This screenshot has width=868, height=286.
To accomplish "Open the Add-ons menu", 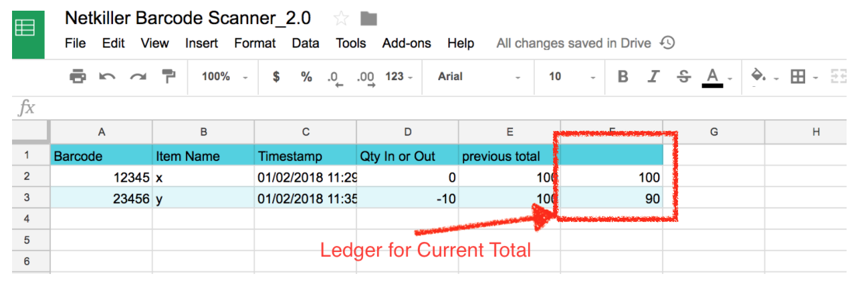I will coord(407,43).
